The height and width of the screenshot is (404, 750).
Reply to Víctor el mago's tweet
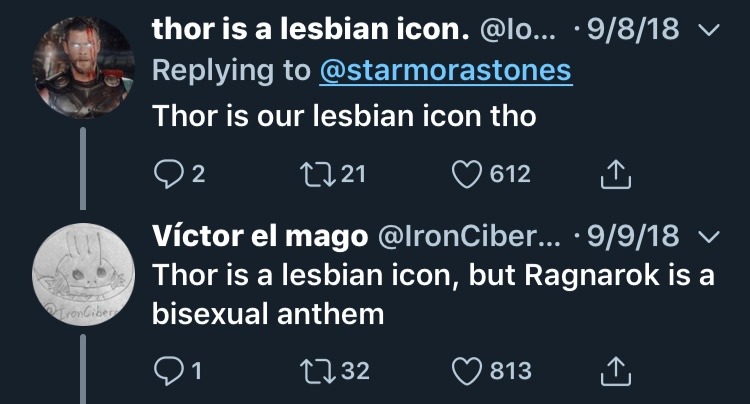point(168,371)
